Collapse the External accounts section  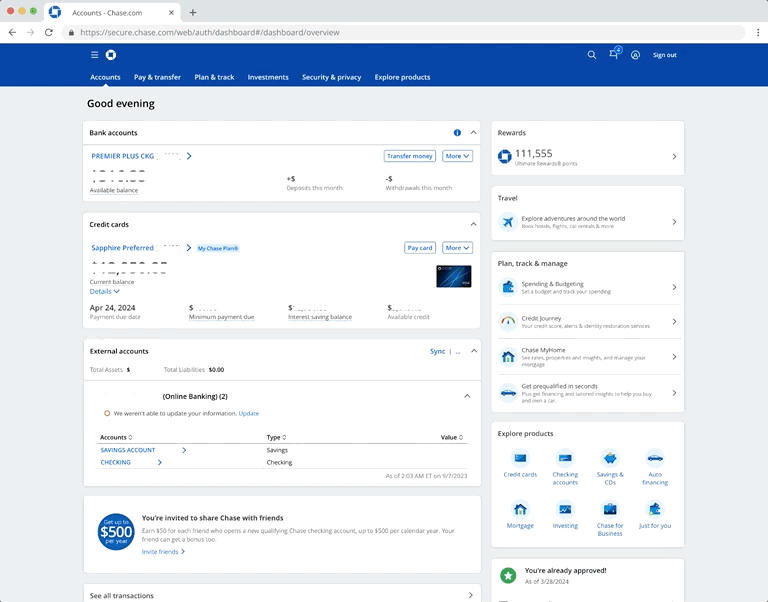pyautogui.click(x=474, y=351)
